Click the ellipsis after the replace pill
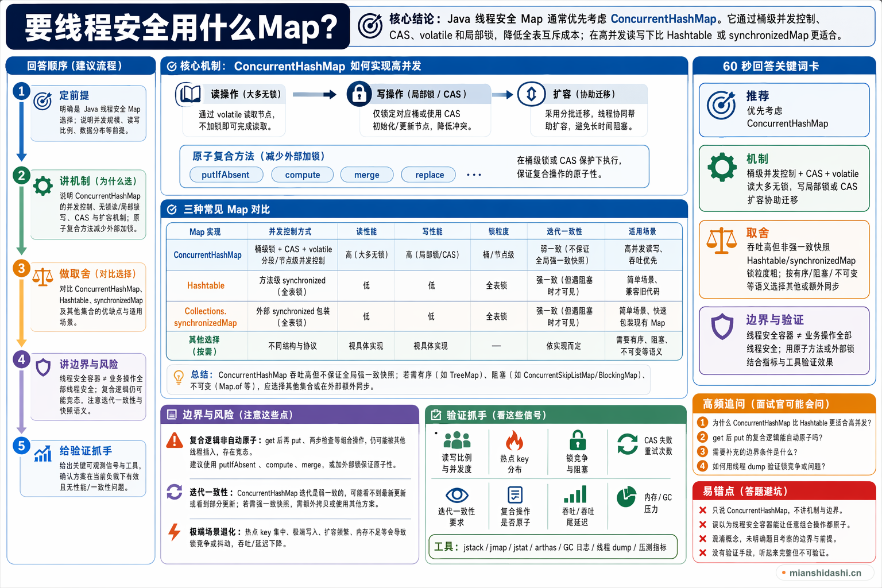This screenshot has width=882, height=588. tap(474, 175)
